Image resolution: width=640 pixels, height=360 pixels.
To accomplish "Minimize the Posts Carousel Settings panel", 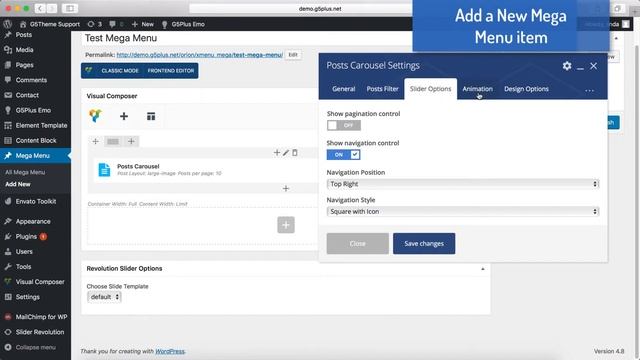I will 580,67.
